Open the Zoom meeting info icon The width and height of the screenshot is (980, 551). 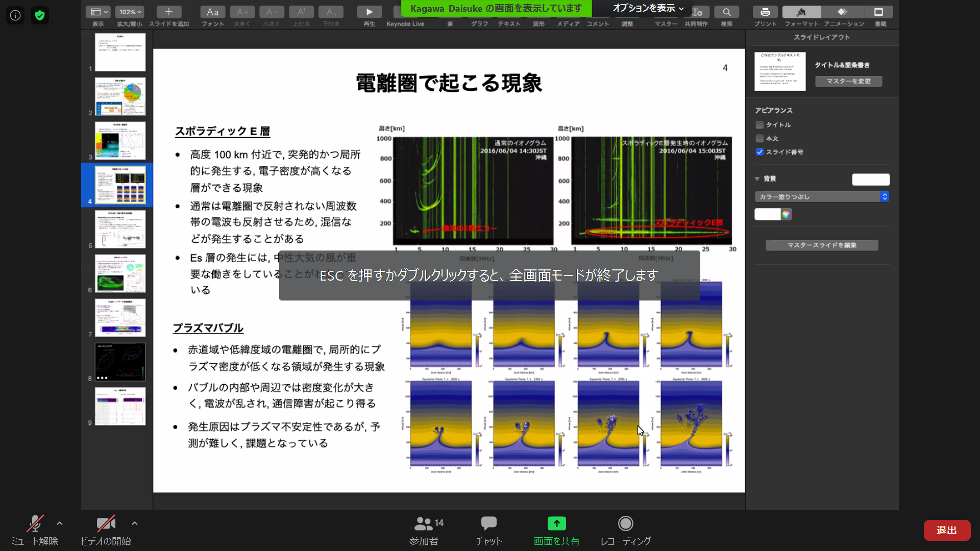15,15
